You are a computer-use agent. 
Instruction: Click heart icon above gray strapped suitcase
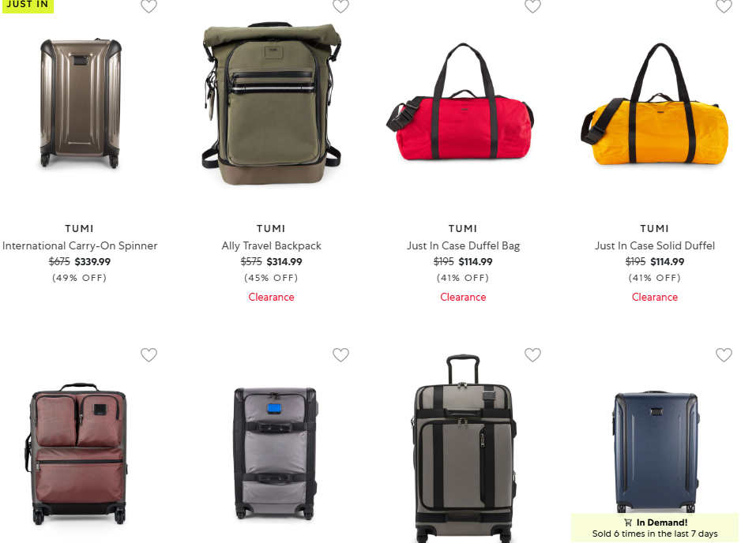click(340, 354)
